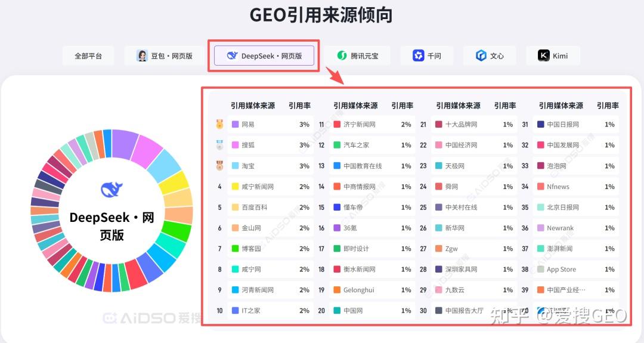Click the 中国经济网 row

(x=474, y=144)
